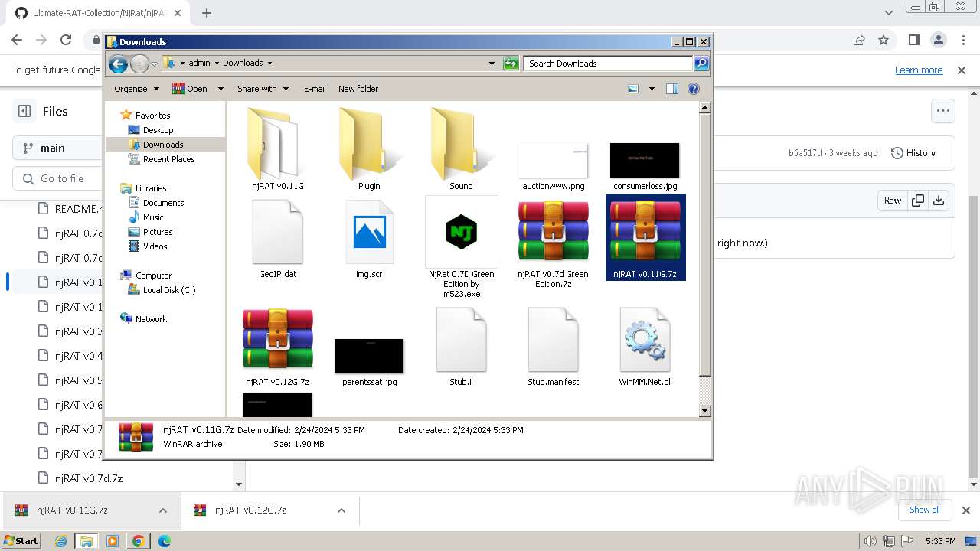Screen dimensions: 980x551
Task: Open GitHub more options (three dots)
Action: pos(943,111)
